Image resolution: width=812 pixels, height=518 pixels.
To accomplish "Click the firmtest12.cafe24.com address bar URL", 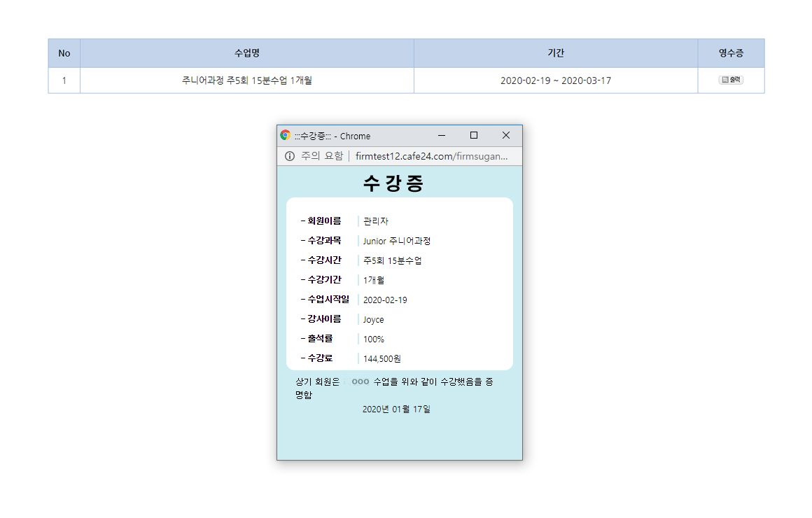I will coord(431,156).
